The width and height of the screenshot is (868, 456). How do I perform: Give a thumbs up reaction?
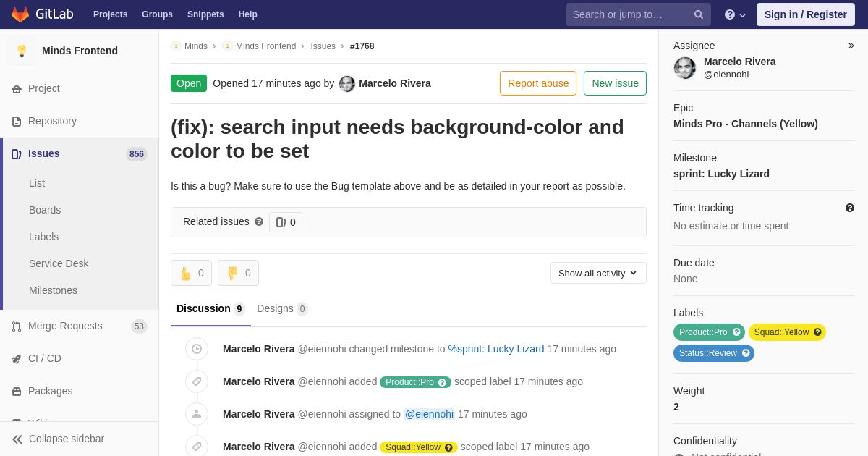(x=191, y=273)
